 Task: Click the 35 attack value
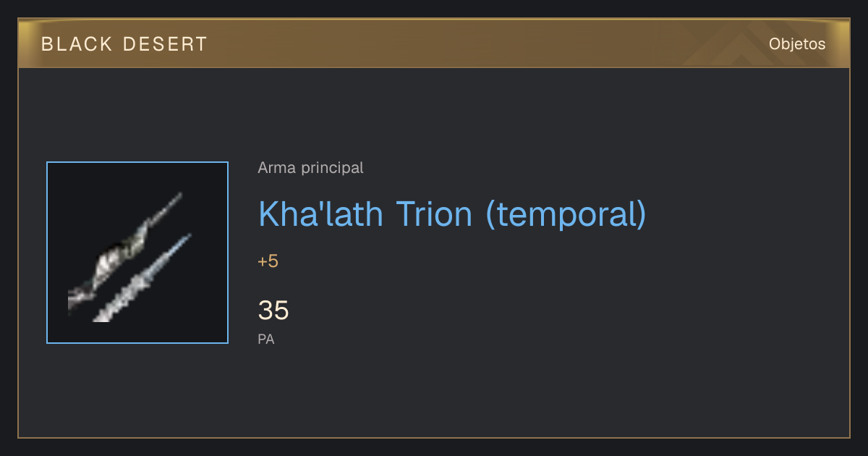273,311
